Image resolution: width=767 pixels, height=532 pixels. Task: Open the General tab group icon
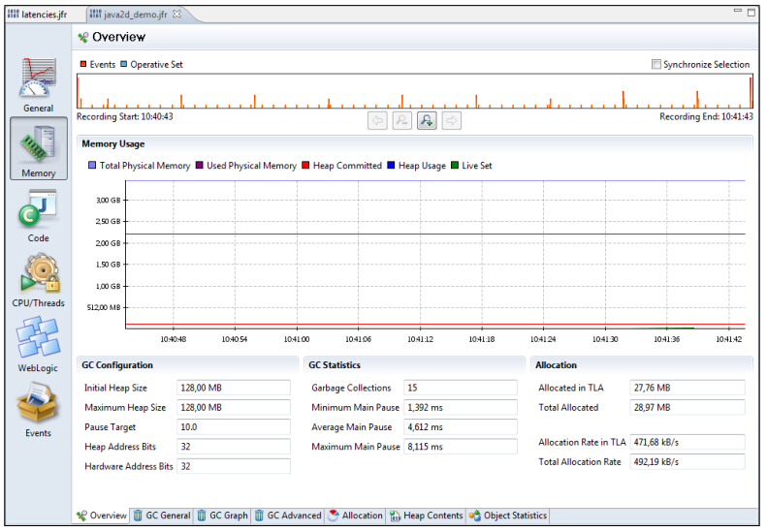point(38,82)
